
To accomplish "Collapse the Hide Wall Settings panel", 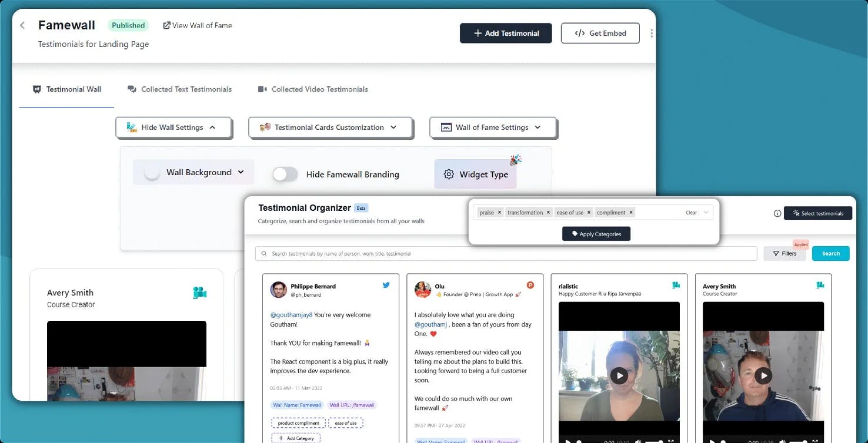I will click(x=173, y=127).
